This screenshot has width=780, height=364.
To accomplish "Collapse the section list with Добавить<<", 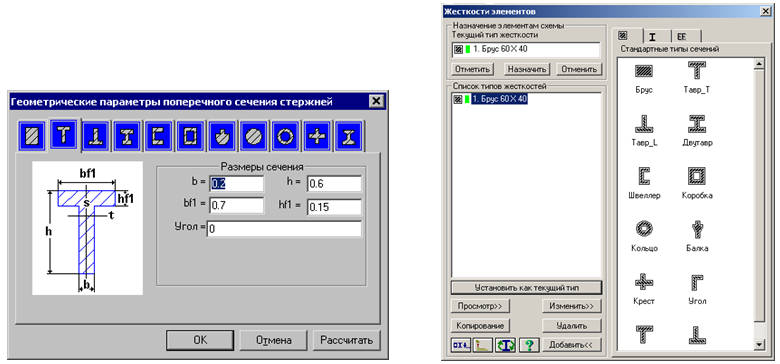I will coord(572,345).
